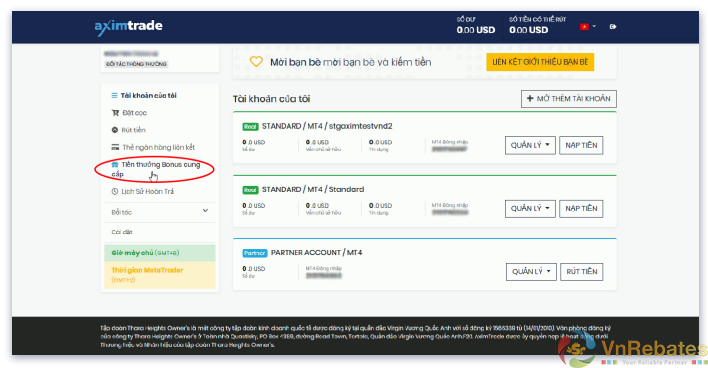Expand the Đối tác section chevron
708x368 pixels.
tap(205, 211)
